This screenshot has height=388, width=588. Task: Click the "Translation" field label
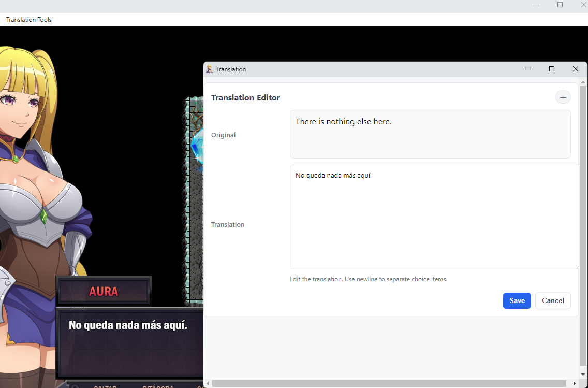[x=228, y=224]
